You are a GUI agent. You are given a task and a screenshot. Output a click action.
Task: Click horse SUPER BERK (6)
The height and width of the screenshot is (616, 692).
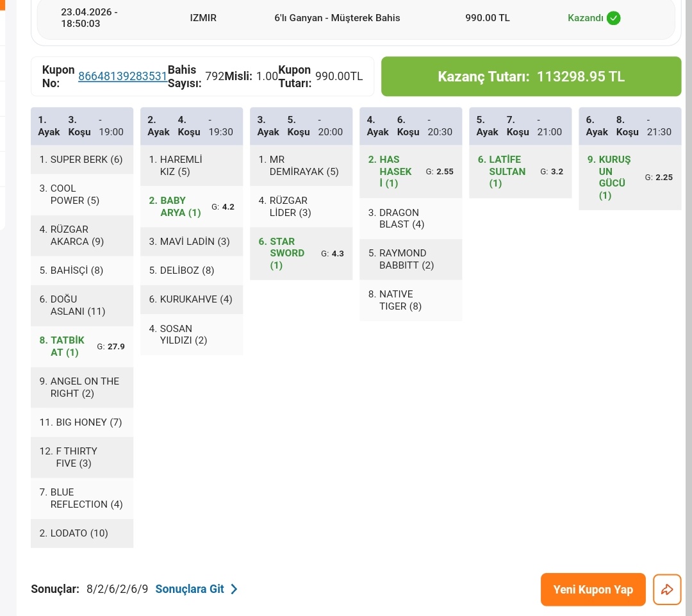coord(82,160)
